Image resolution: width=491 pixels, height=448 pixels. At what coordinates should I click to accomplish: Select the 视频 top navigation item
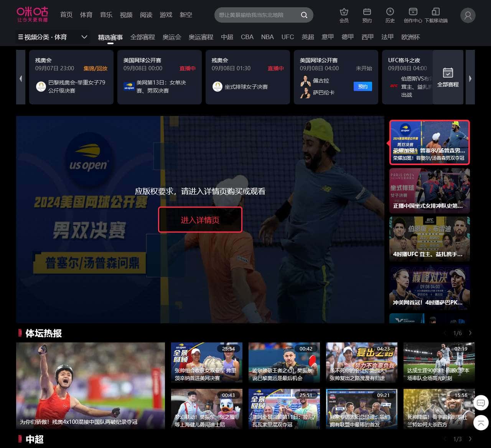[x=126, y=15]
